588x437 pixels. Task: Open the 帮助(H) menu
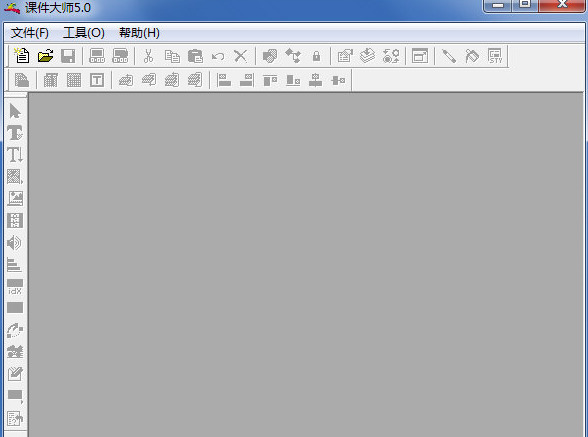pos(139,33)
